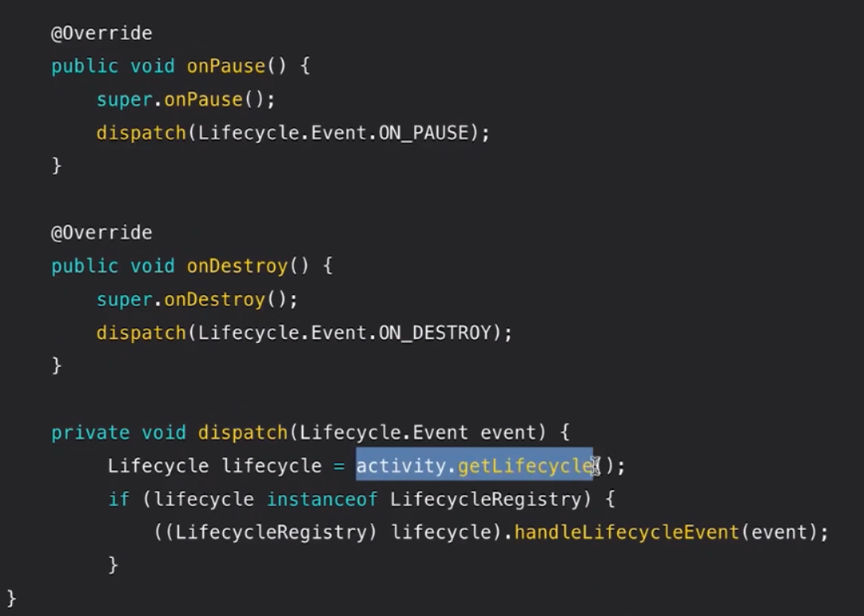This screenshot has width=864, height=616.
Task: Click the onDestroy method name in declaration
Action: (x=237, y=267)
